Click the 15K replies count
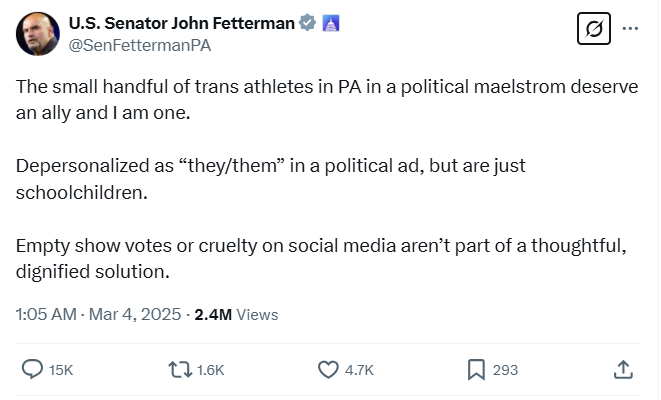661x400 pixels. click(61, 370)
